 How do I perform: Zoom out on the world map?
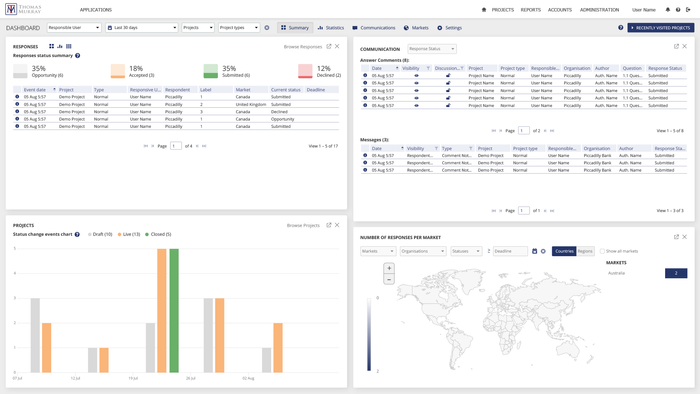tap(389, 279)
